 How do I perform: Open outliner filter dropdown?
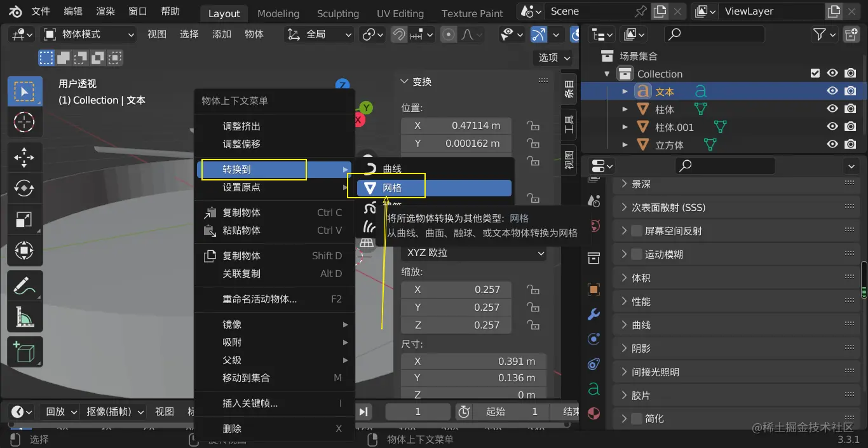click(825, 34)
